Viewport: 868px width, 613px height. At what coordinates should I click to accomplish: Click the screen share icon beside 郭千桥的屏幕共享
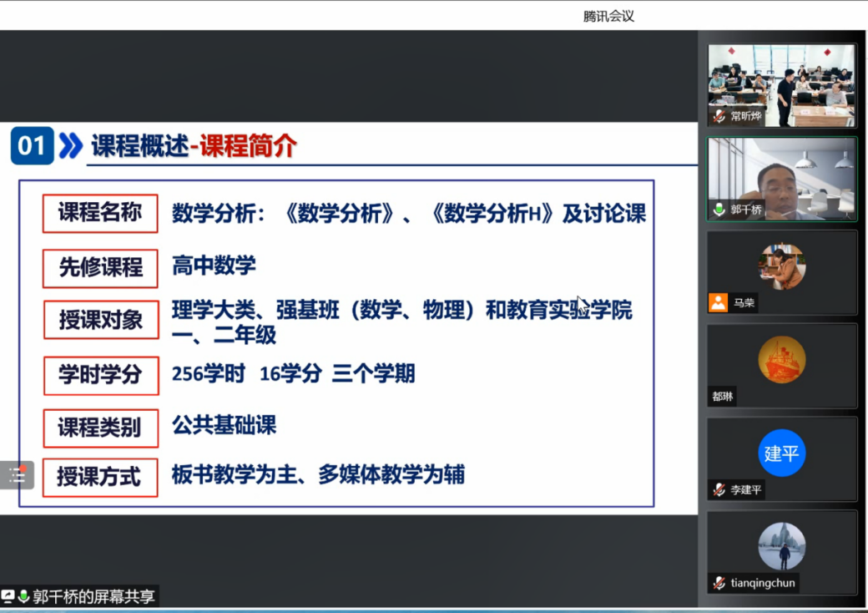[8, 596]
